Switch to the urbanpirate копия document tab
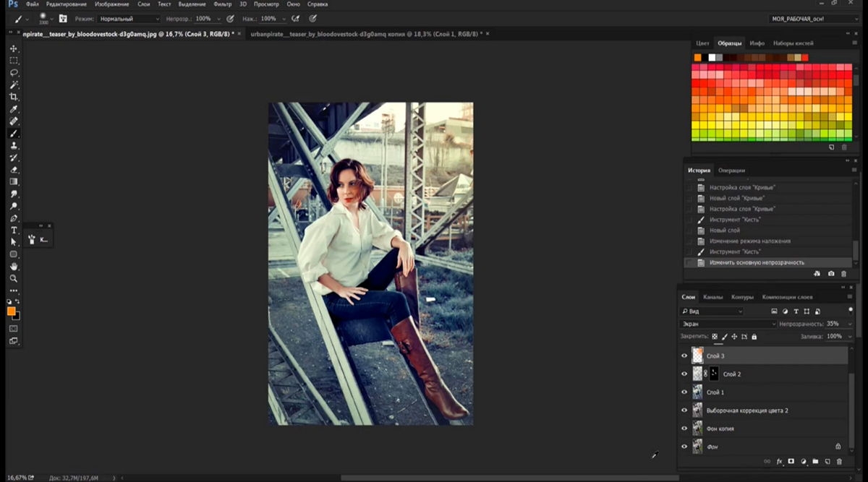This screenshot has width=868, height=482. pyautogui.click(x=365, y=34)
